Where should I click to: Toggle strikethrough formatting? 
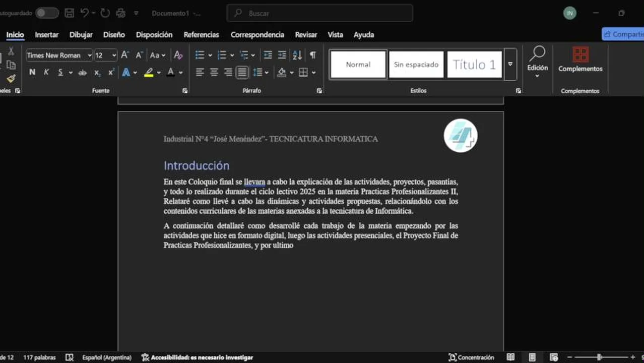click(x=82, y=73)
